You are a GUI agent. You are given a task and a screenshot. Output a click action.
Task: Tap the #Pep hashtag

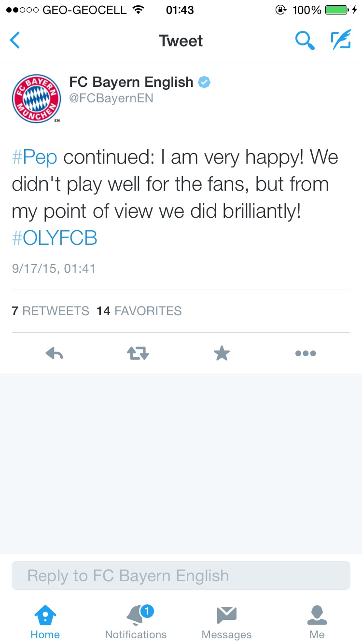tap(35, 157)
